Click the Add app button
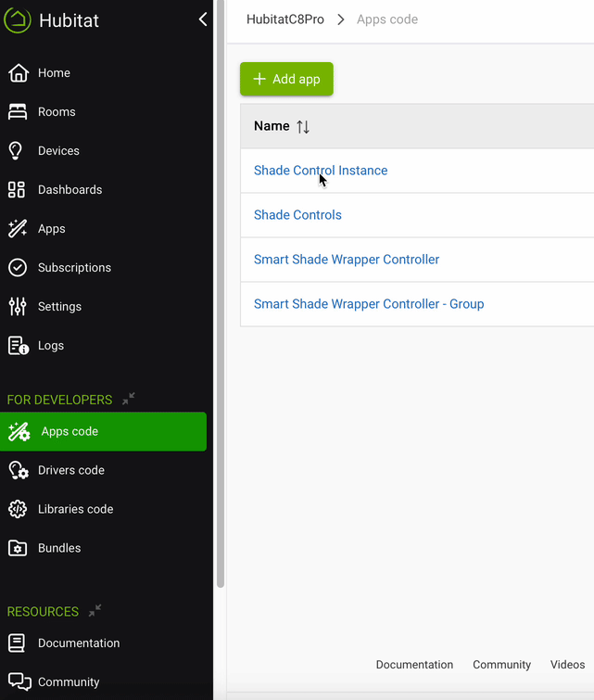The image size is (594, 700). (286, 79)
